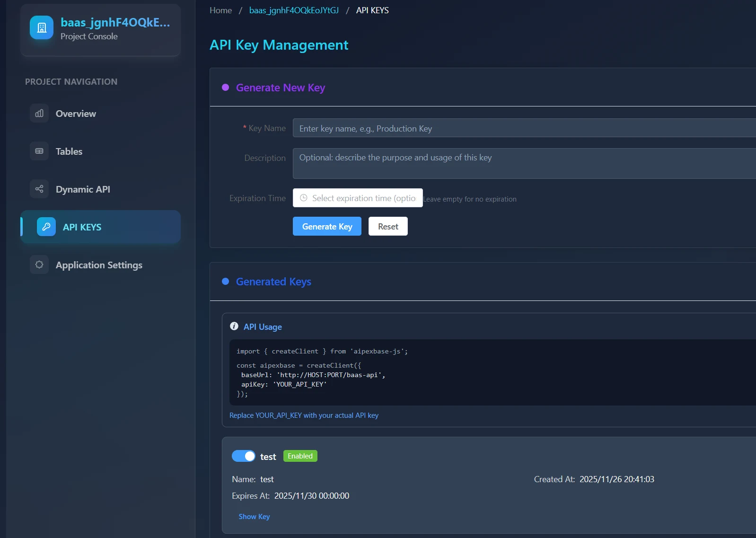756x538 pixels.
Task: Open Dynamic API from sidebar
Action: click(83, 189)
